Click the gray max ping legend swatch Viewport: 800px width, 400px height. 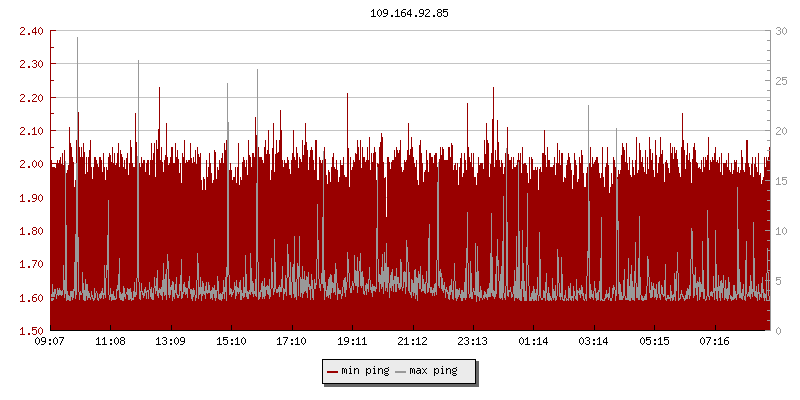(401, 371)
